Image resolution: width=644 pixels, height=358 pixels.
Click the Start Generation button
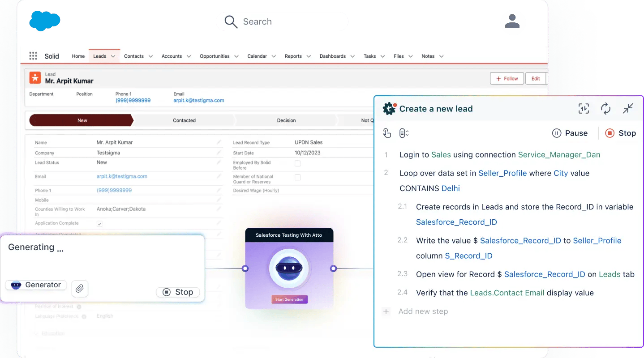pyautogui.click(x=289, y=299)
